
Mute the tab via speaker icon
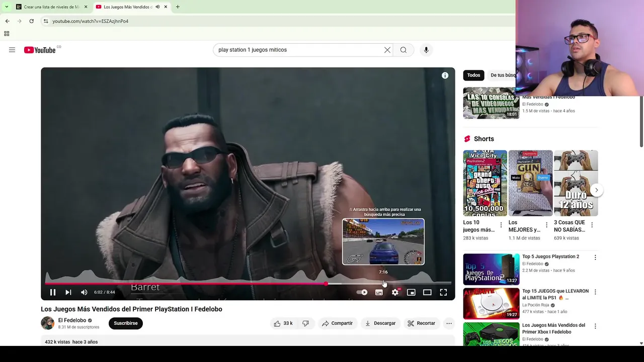click(157, 7)
